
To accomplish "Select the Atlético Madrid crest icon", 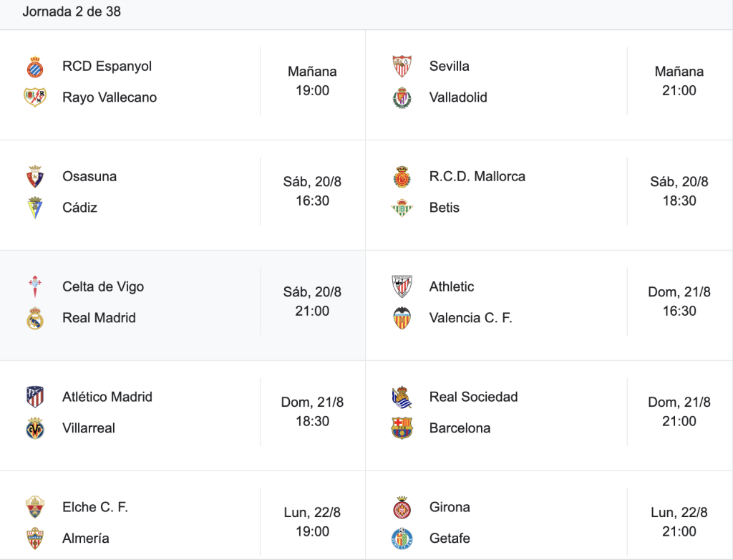I will (35, 397).
